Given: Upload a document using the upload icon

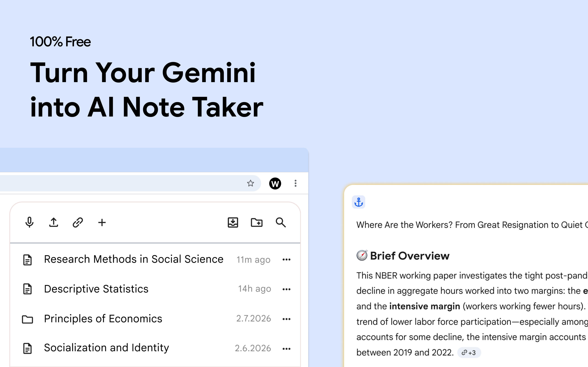Looking at the screenshot, I should 54,222.
